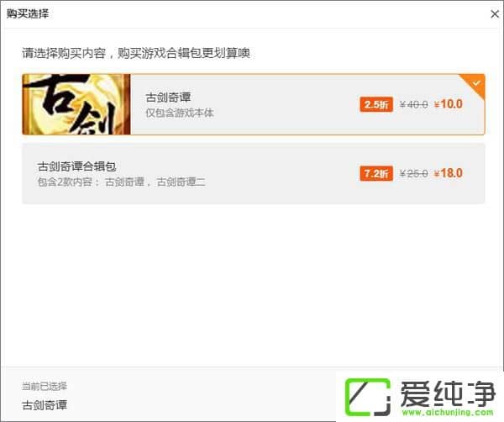504x422 pixels.
Task: Click the 爱纯净 watermark text
Action: coord(448,394)
